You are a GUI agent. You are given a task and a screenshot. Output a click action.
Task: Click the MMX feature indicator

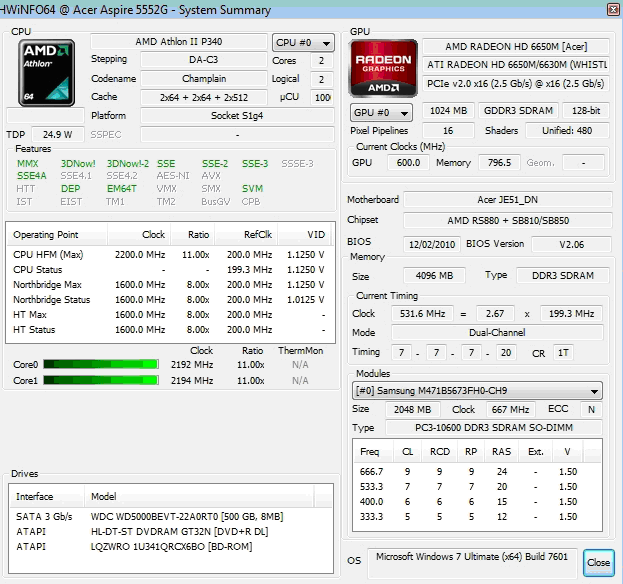(x=27, y=164)
